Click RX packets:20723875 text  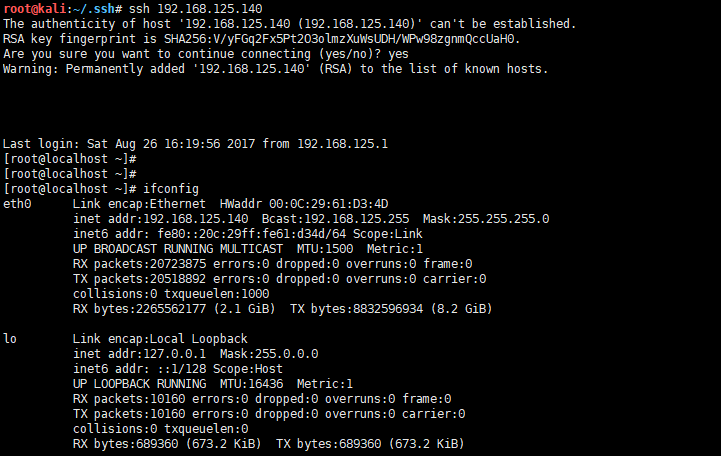[139, 264]
